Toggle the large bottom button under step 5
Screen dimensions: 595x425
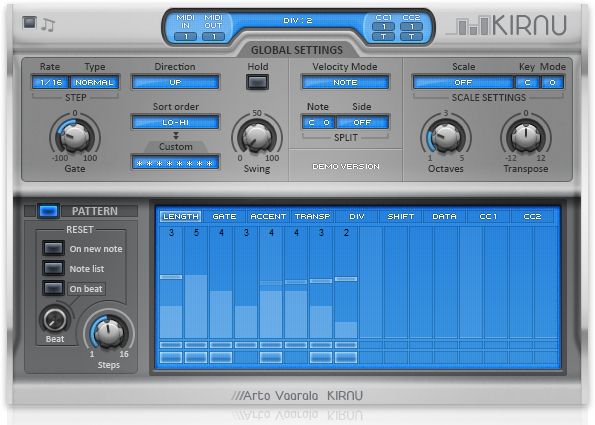click(271, 357)
